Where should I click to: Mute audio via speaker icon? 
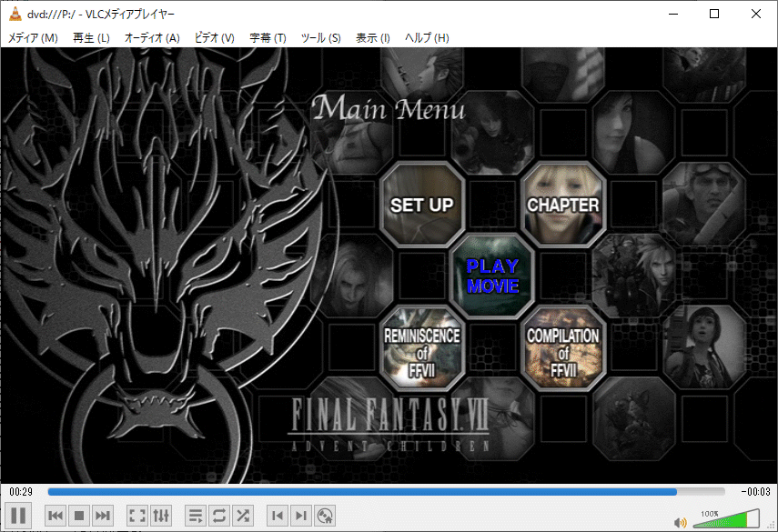point(681,522)
